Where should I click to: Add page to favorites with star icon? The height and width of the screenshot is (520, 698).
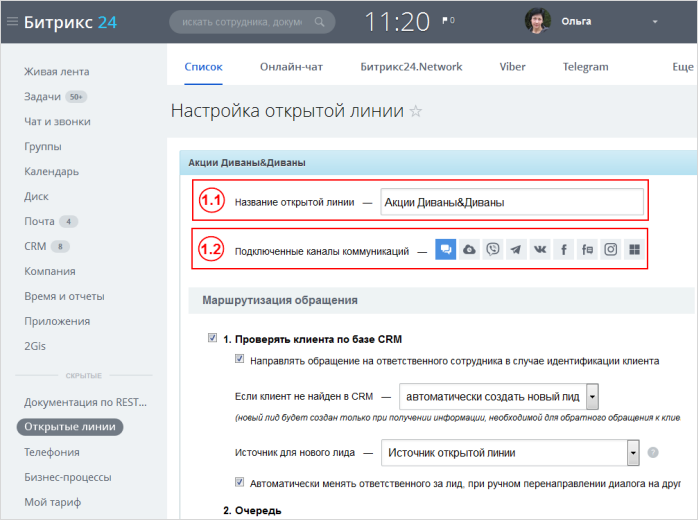tap(416, 111)
